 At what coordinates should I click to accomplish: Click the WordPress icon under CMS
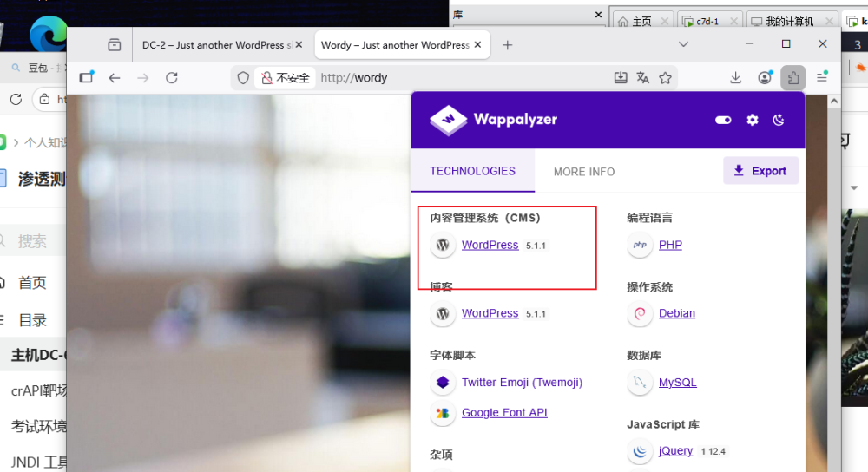(443, 245)
